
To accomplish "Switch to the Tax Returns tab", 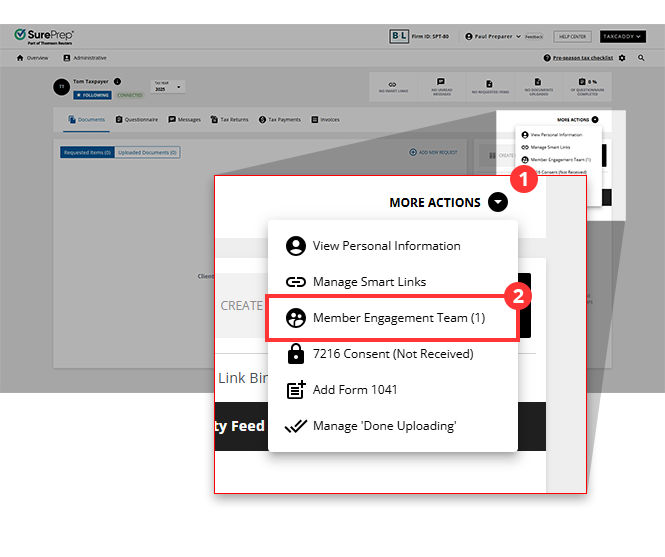I will 229,120.
